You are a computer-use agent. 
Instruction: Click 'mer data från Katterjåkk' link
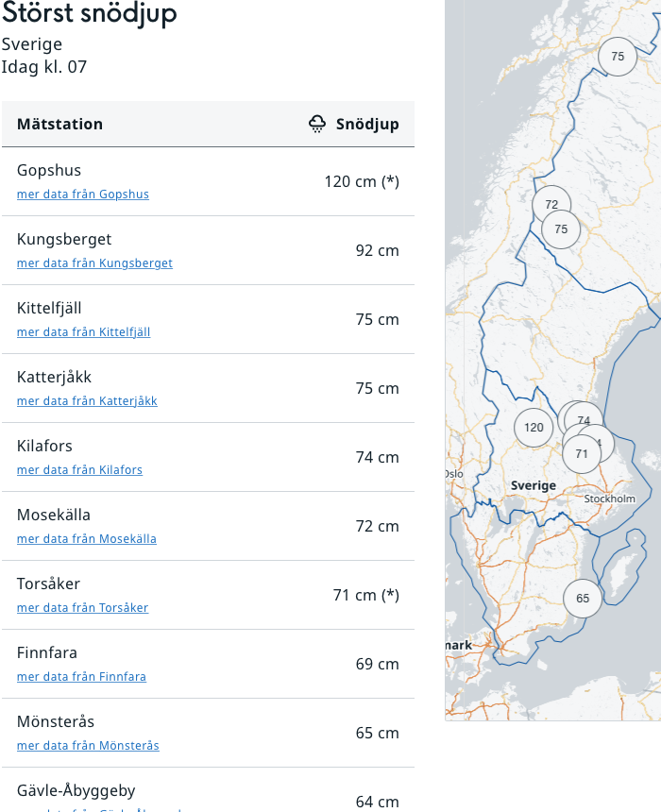coord(87,401)
